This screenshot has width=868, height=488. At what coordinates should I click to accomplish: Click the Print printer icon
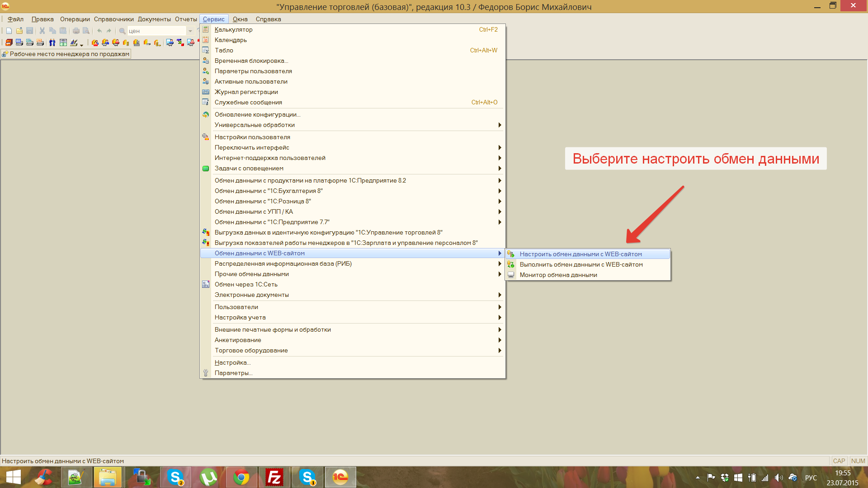coord(76,31)
